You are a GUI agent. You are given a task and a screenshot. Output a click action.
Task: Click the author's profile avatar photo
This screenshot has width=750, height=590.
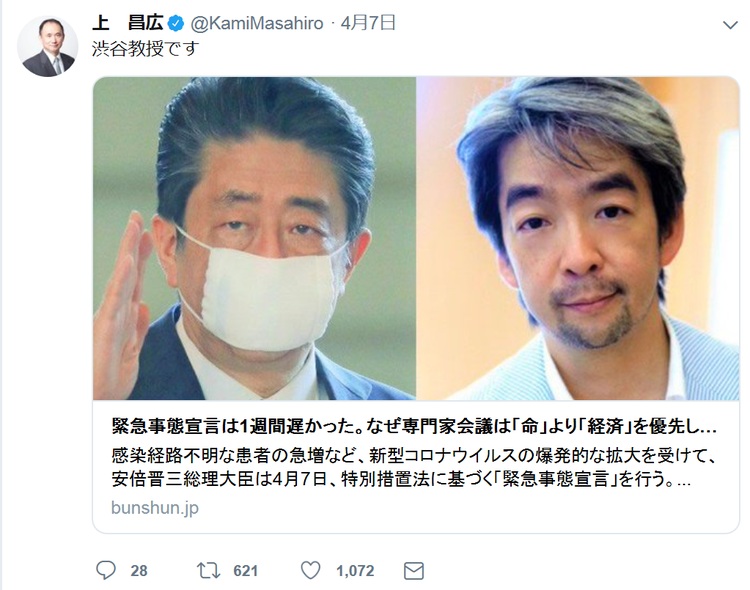click(x=47, y=46)
